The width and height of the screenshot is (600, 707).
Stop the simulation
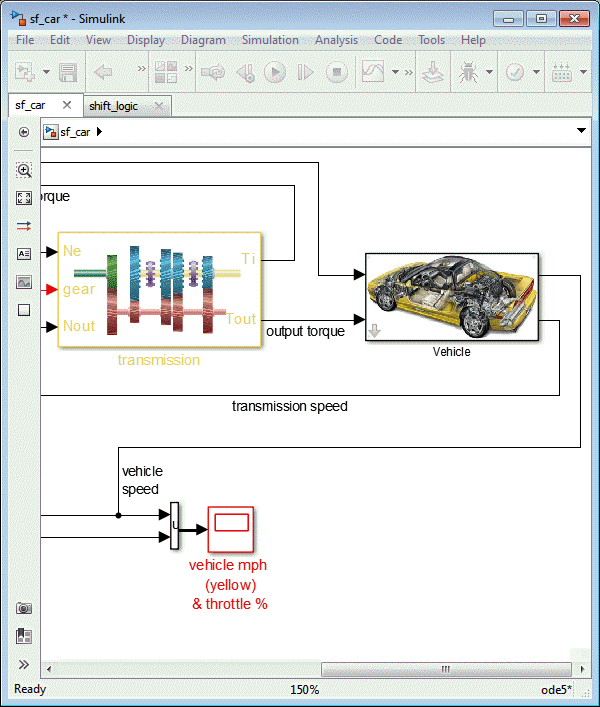pos(337,72)
